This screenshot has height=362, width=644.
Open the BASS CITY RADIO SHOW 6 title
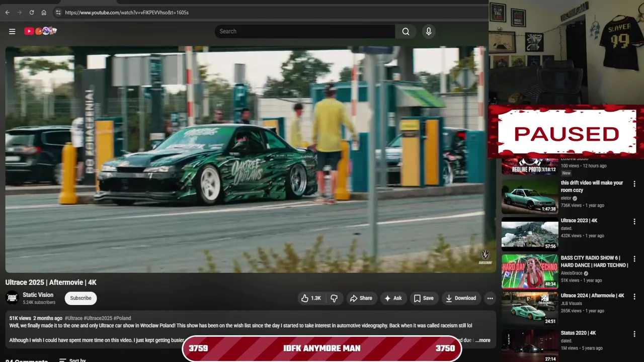pyautogui.click(x=594, y=261)
